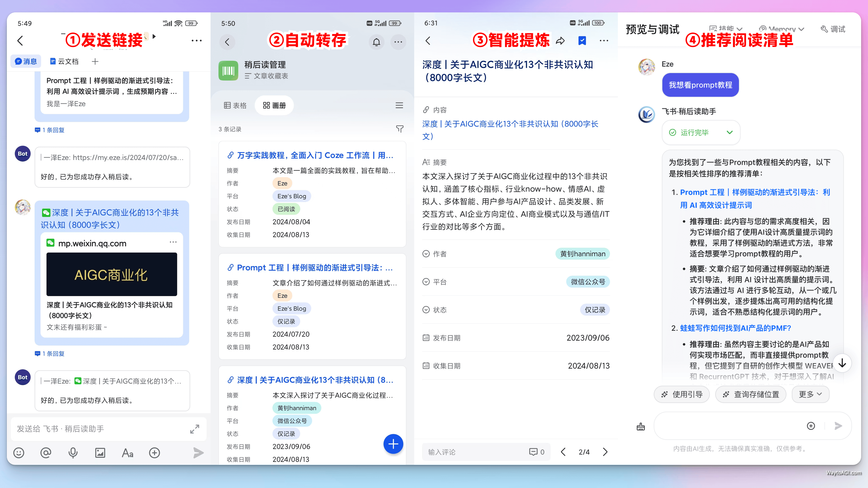The height and width of the screenshot is (488, 868).
Task: Open the 内容 article hyperlink
Action: [x=510, y=130]
